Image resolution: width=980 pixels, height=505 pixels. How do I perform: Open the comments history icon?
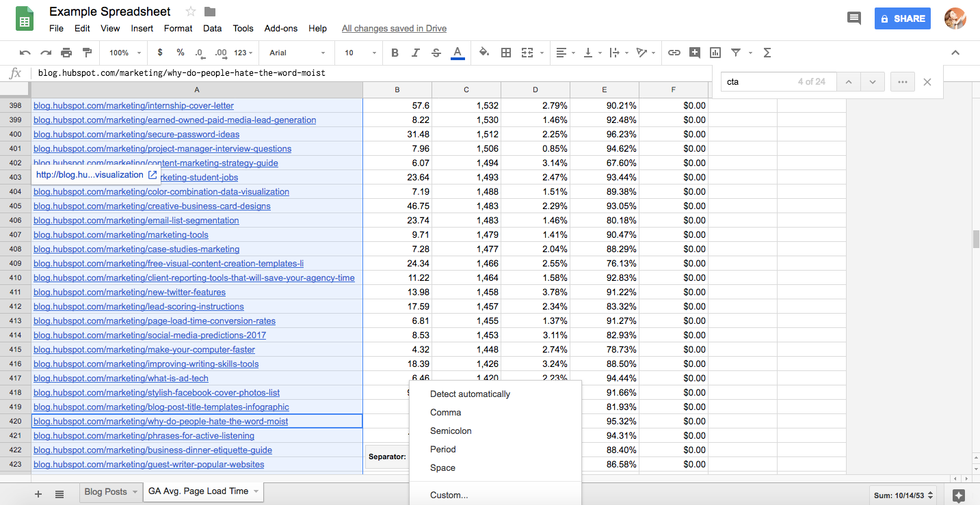(854, 18)
